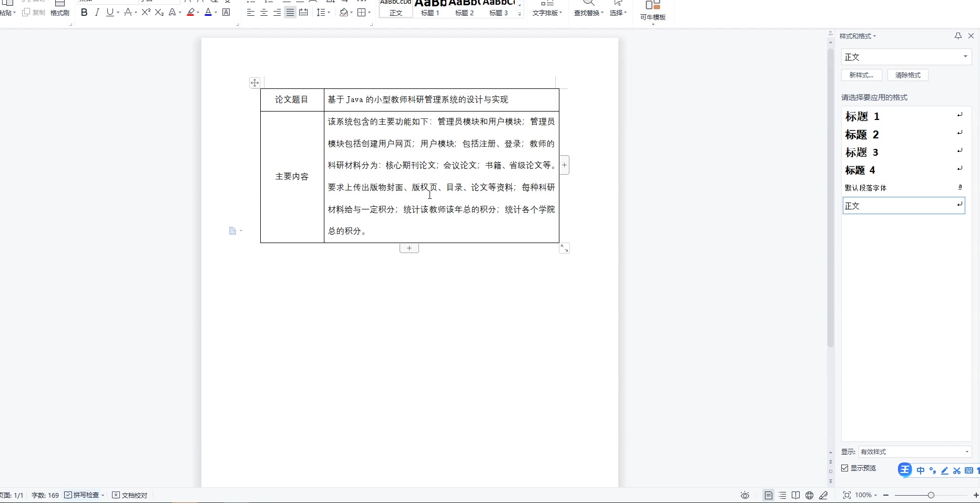Apply subscript formatting
The height and width of the screenshot is (503, 980).
pyautogui.click(x=159, y=12)
